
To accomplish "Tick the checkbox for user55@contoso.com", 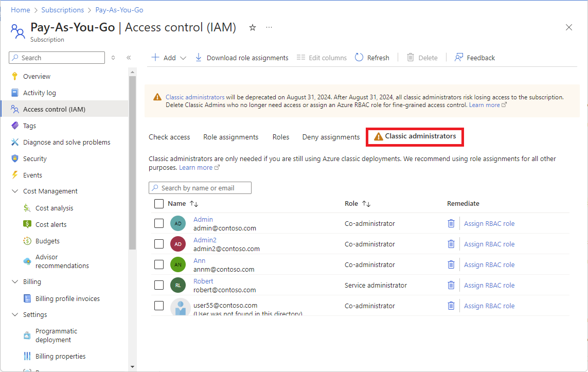I will point(159,306).
